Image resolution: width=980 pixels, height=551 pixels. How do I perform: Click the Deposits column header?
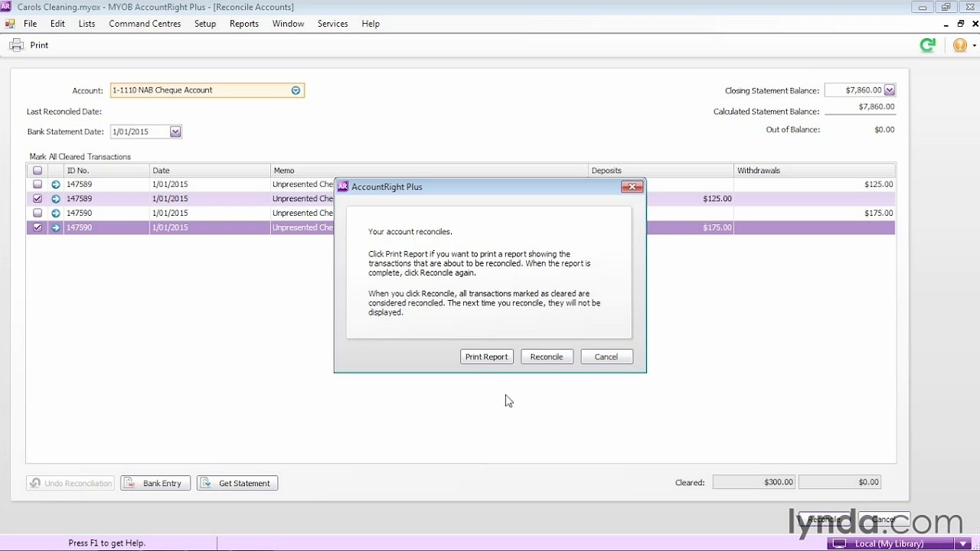(661, 171)
